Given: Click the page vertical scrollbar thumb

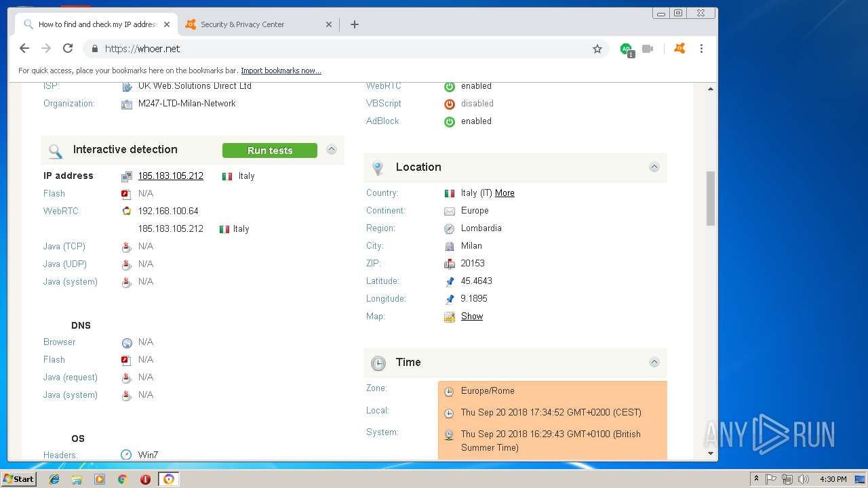Looking at the screenshot, I should coord(711,198).
